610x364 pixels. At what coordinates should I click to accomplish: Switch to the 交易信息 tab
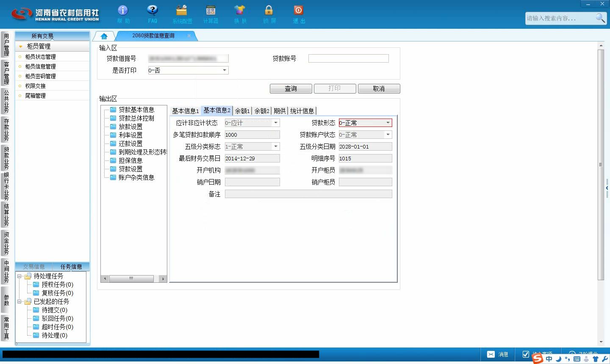click(x=34, y=267)
